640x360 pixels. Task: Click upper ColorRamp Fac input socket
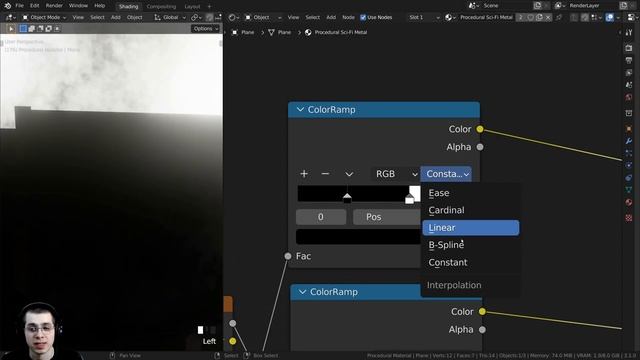[x=288, y=256]
